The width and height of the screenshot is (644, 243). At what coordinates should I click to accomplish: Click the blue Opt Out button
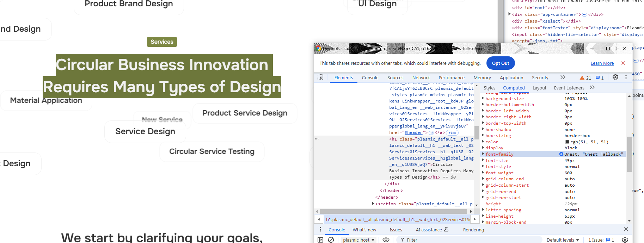click(x=501, y=63)
